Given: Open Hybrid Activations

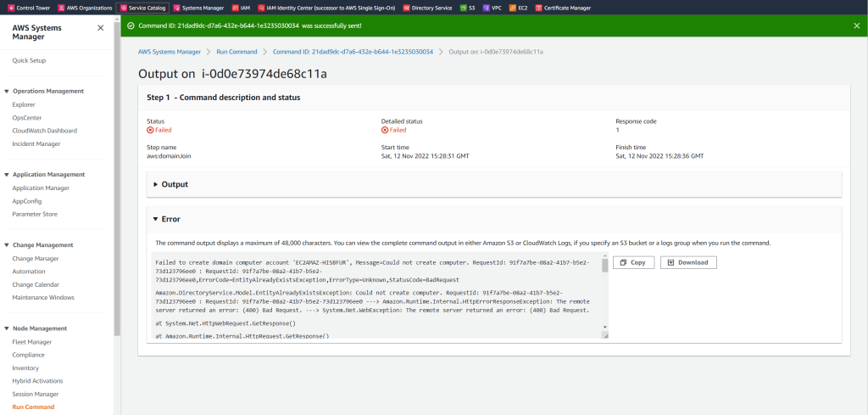Looking at the screenshot, I should pos(37,381).
